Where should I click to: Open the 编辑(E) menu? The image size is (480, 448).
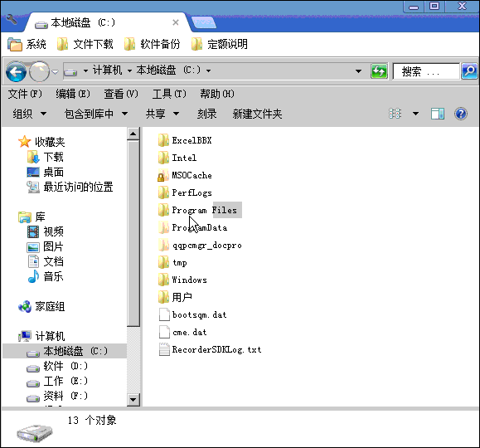click(73, 94)
